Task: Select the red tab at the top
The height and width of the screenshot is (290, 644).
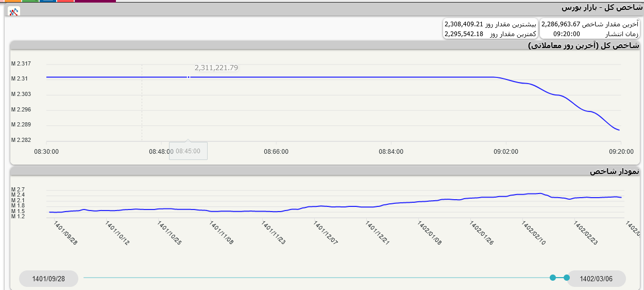Action: click(65, 1)
